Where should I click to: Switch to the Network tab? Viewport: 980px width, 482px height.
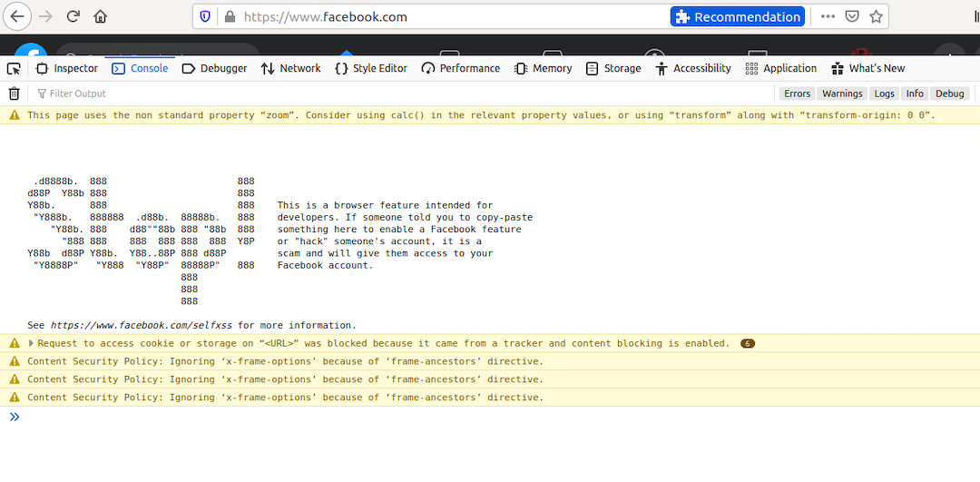[290, 69]
